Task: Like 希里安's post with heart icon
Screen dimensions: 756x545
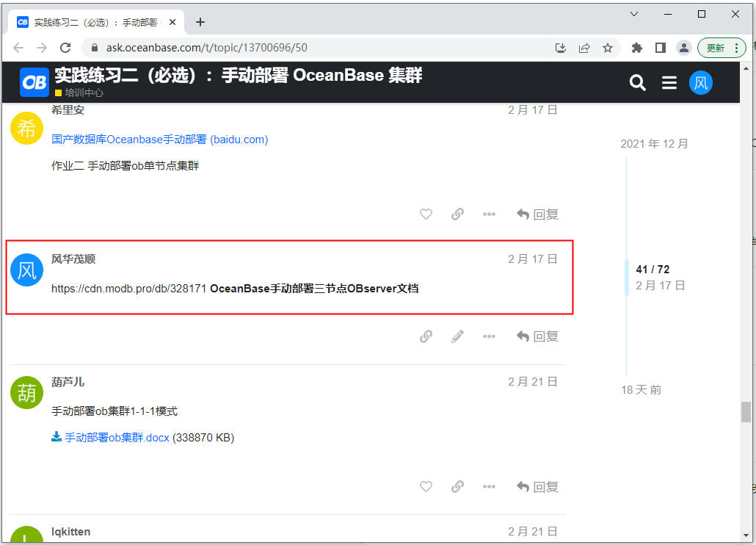Action: (x=426, y=214)
